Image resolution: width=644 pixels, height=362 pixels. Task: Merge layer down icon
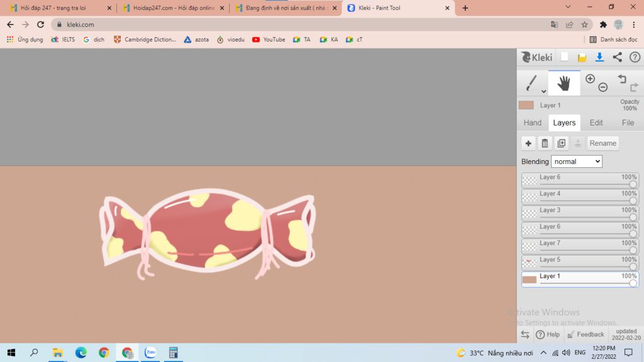(578, 143)
